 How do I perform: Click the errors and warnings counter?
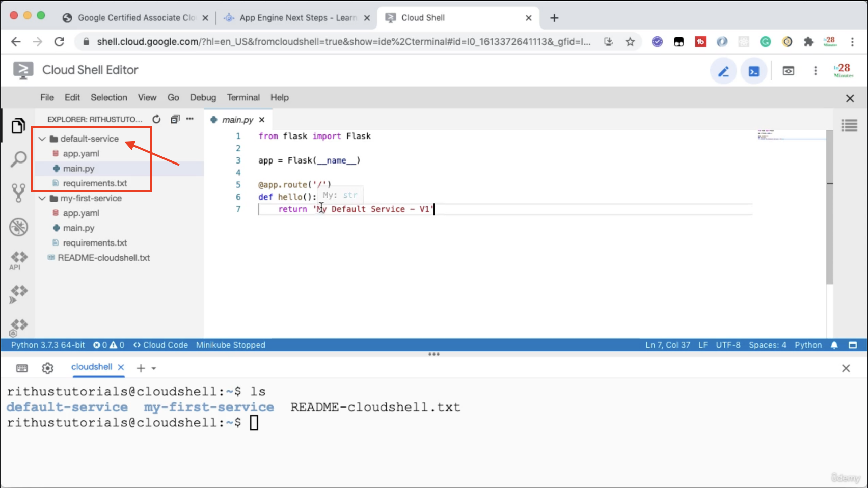[108, 345]
